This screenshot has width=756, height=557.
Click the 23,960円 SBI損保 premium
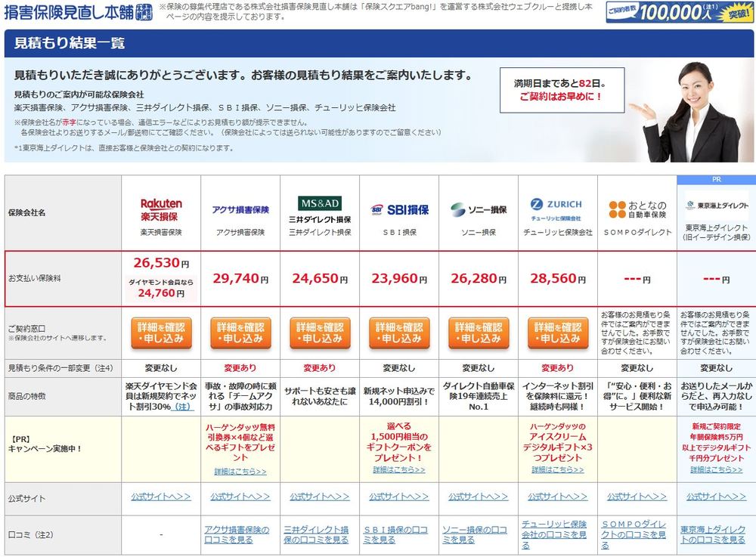point(399,278)
